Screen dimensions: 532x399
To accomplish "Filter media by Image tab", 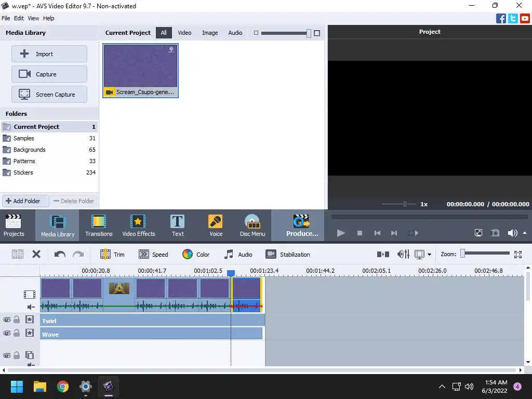I will [x=210, y=33].
